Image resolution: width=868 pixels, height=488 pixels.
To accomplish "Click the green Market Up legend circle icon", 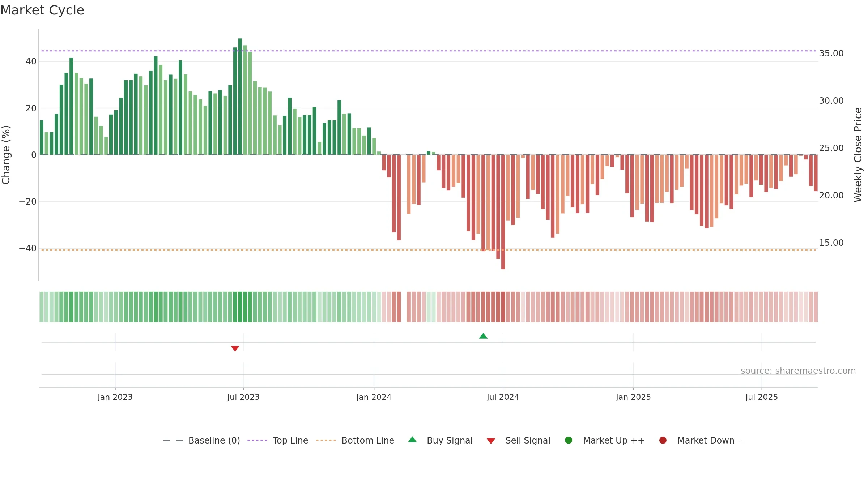I will point(569,440).
